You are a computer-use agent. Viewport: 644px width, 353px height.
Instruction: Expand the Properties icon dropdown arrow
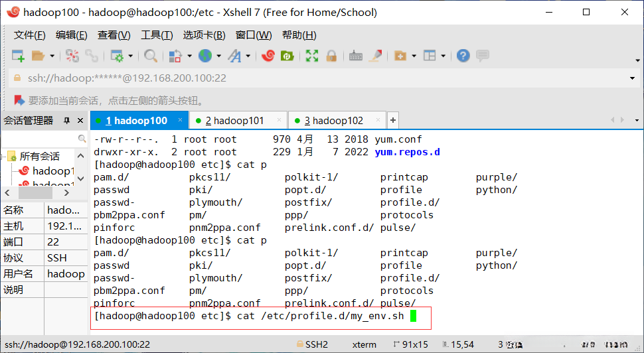tap(131, 56)
